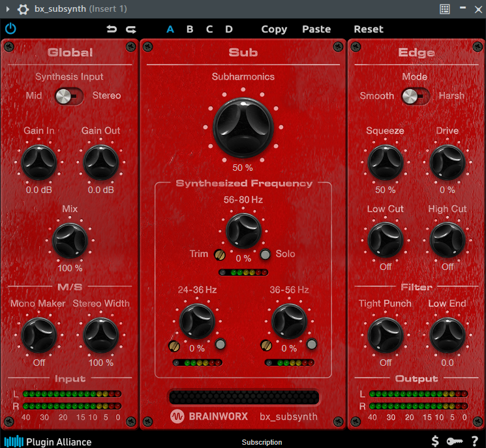Click the Trim screw for 56-80 Hz
The width and height of the screenshot is (486, 448).
(220, 255)
